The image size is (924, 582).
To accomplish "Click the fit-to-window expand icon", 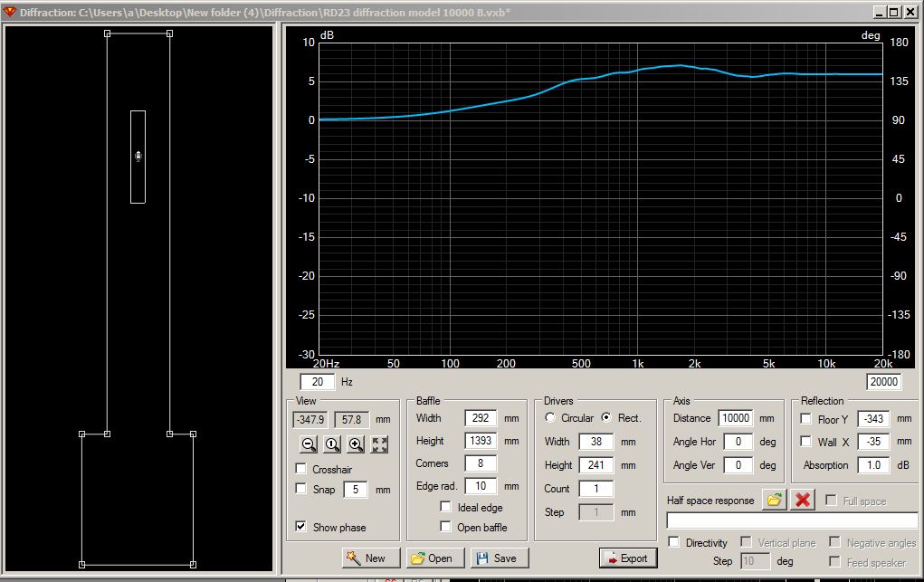I will pyautogui.click(x=380, y=444).
